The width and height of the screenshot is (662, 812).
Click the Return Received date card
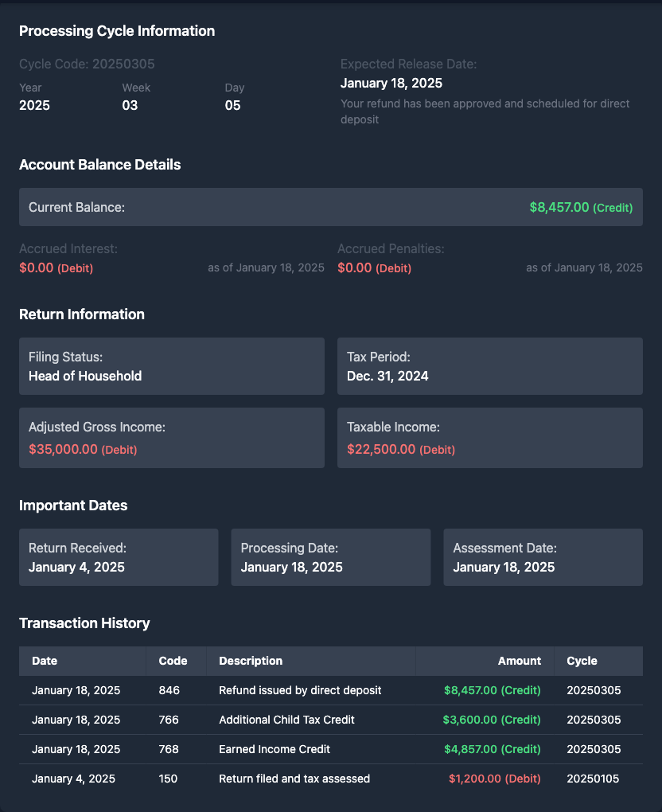coord(118,557)
